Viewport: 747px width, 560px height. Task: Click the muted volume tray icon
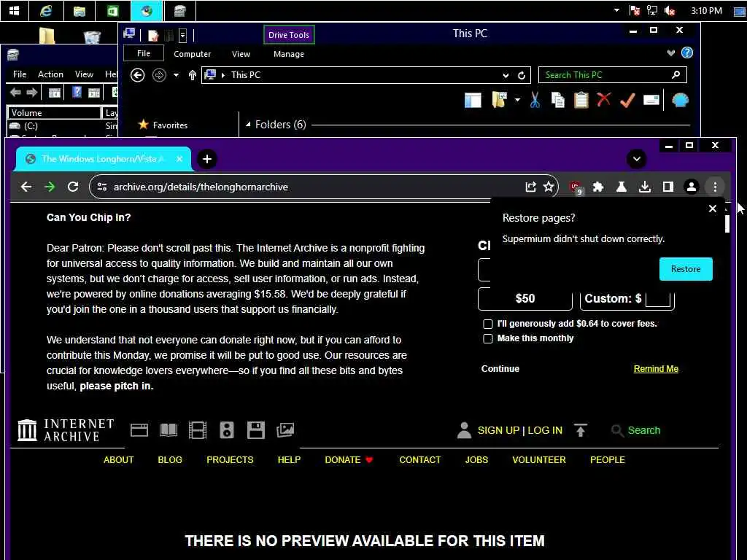click(x=670, y=10)
